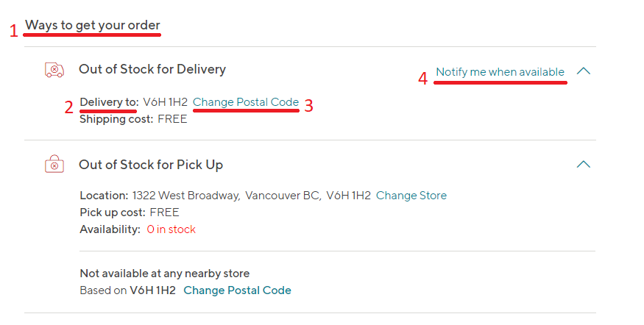Click Not available at any nearby store message
The image size is (644, 325).
164,274
